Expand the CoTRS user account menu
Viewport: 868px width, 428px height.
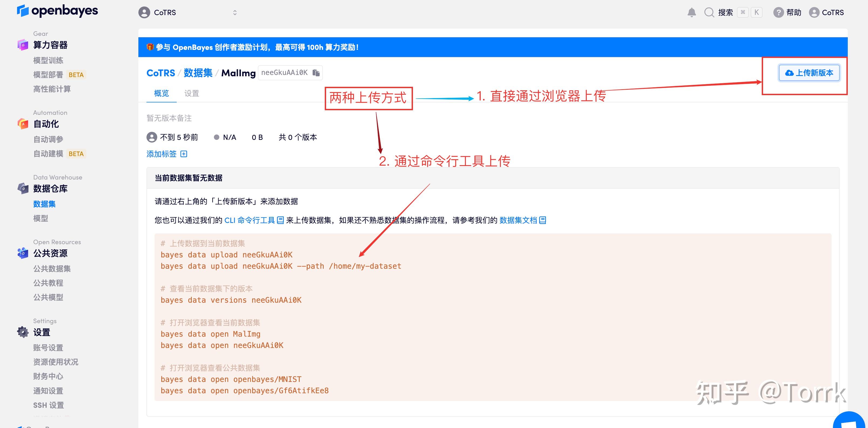(x=826, y=12)
